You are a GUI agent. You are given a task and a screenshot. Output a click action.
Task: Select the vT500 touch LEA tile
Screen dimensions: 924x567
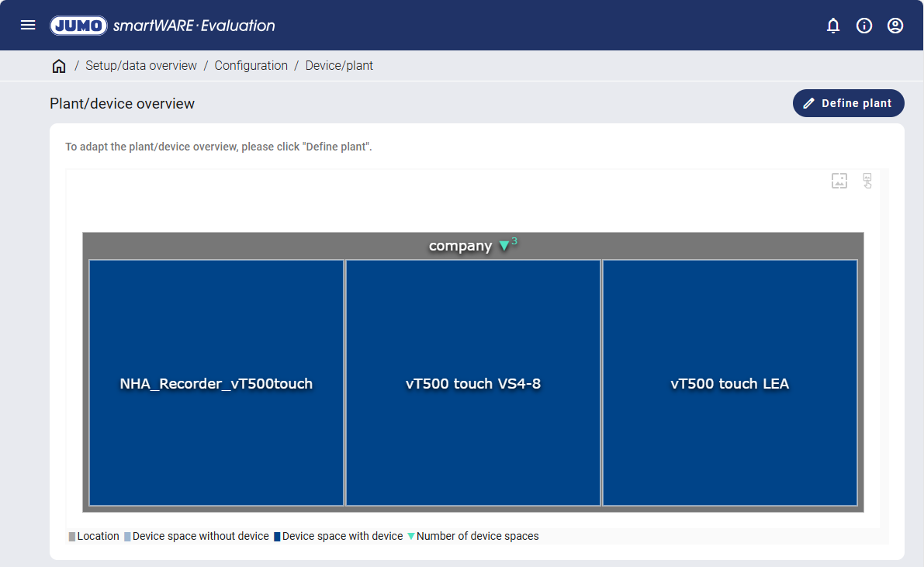tap(730, 383)
